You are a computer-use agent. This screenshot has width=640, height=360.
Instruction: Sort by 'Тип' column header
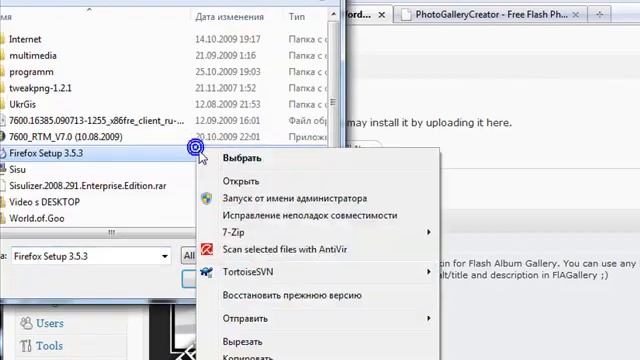(x=297, y=17)
